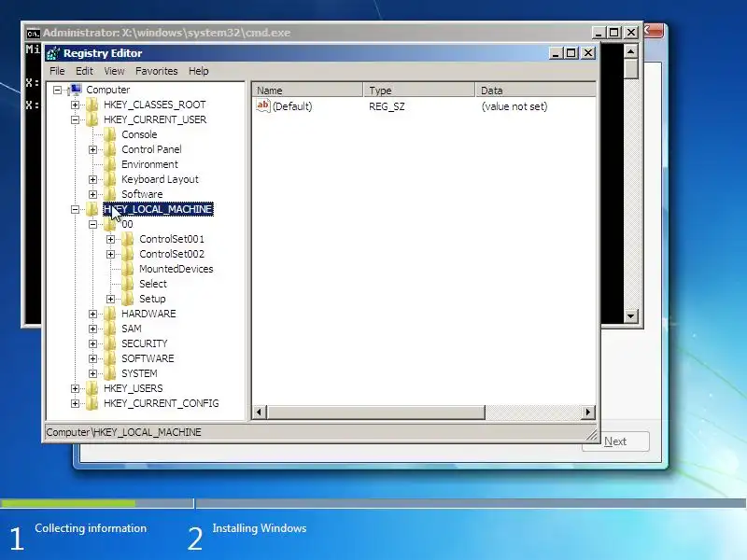Select the MountedDevices key label
The width and height of the screenshot is (747, 560).
pyautogui.click(x=176, y=269)
